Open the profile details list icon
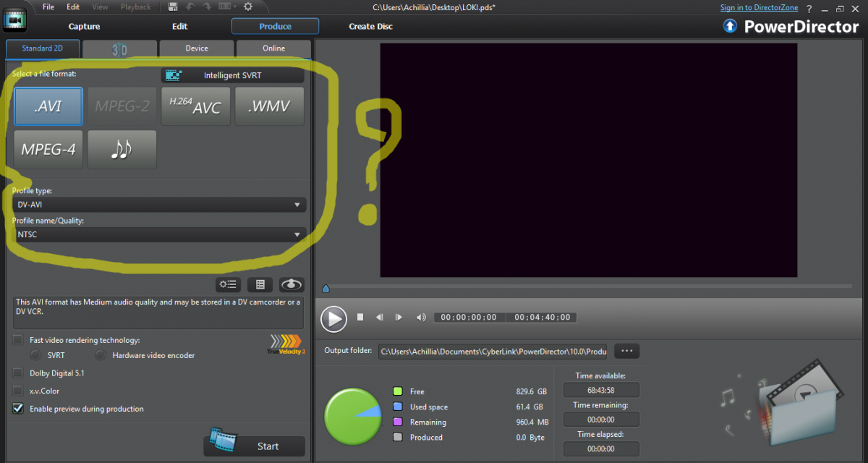Screen dimensions: 868x463 pos(260,284)
